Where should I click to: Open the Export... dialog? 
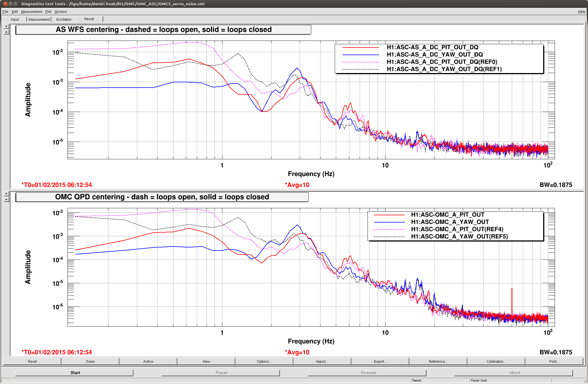[x=380, y=361]
